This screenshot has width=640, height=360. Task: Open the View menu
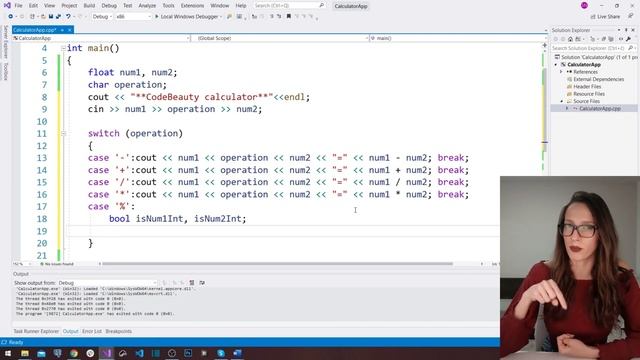pos(49,6)
